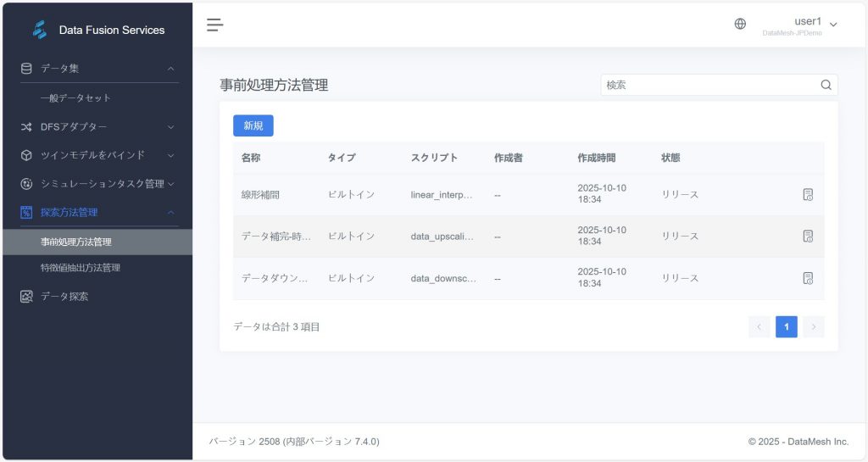Open details icon for 線形補間 row
The image size is (868, 462).
coord(808,195)
